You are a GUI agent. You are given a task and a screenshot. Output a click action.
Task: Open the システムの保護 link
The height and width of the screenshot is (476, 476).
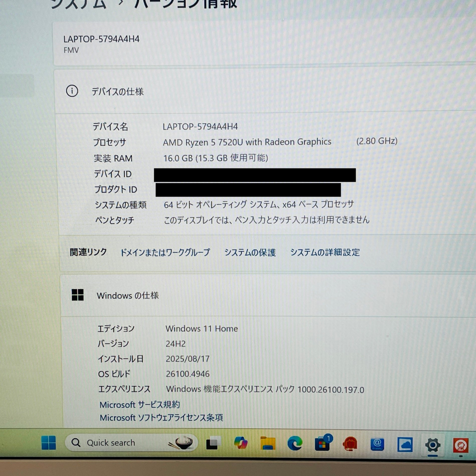coord(250,252)
